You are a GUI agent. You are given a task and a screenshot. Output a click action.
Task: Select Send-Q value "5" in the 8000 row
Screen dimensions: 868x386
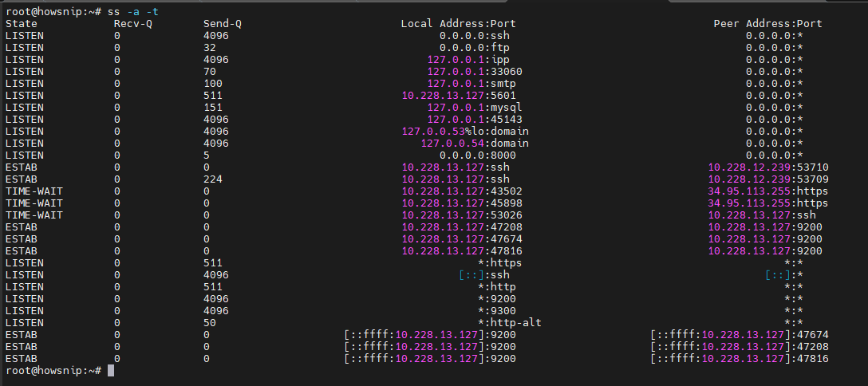click(207, 156)
